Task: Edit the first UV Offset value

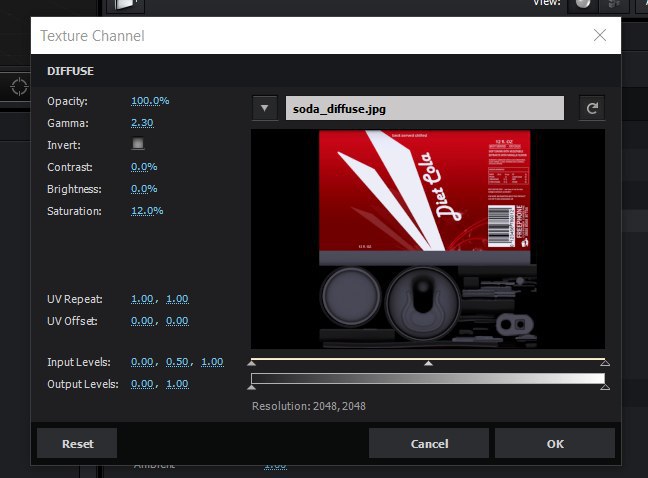Action: tap(142, 321)
